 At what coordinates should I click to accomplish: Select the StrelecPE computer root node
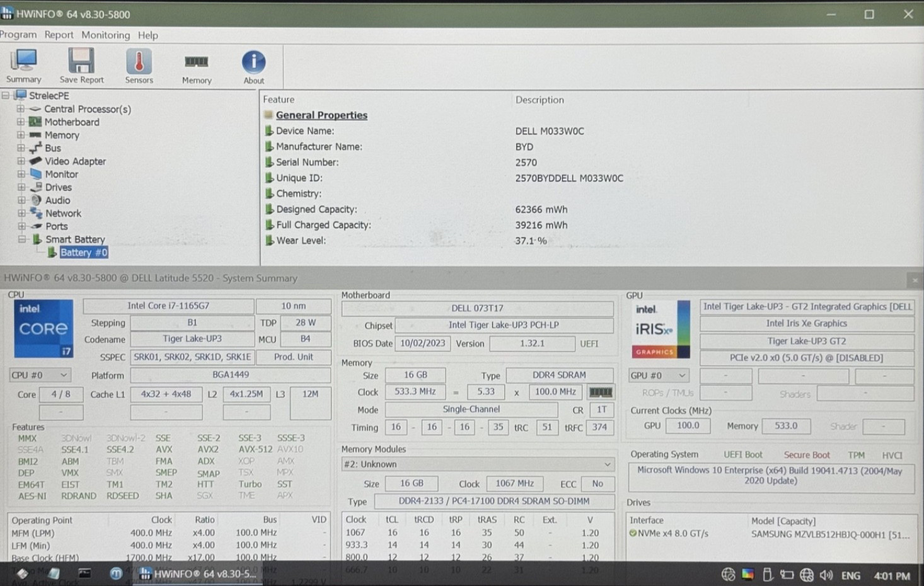tap(49, 96)
